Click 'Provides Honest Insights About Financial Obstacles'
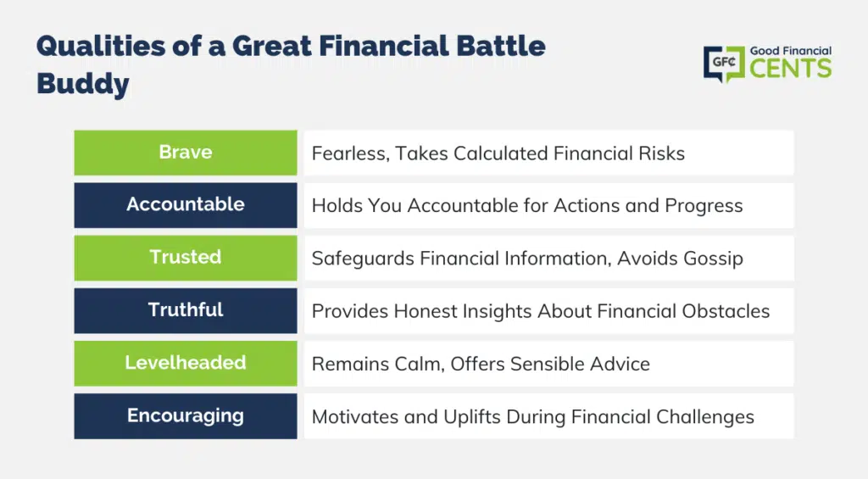This screenshot has width=868, height=479. [540, 311]
